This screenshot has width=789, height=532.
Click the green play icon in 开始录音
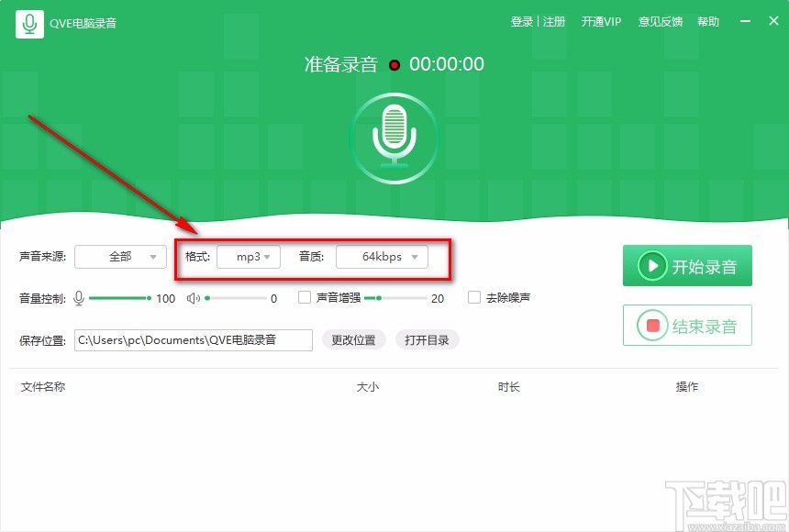pos(652,265)
